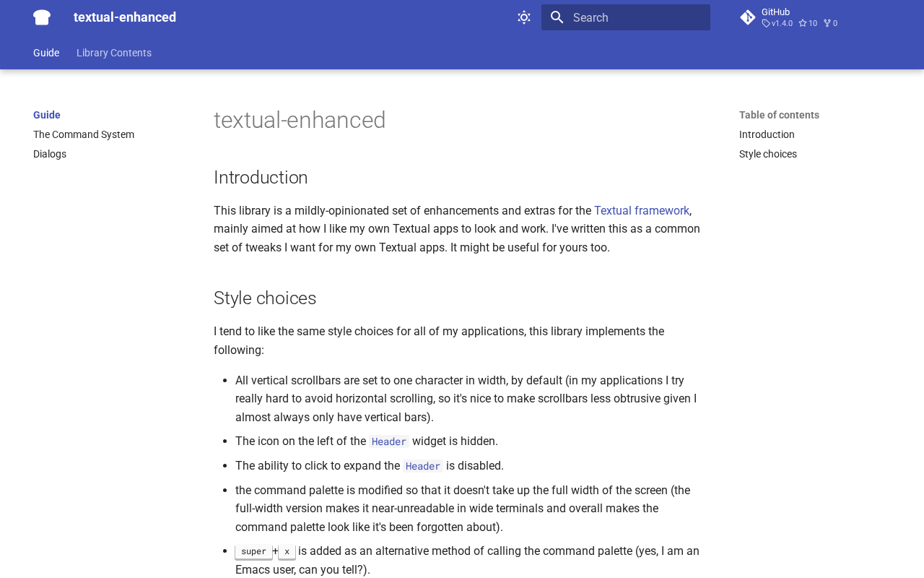This screenshot has height=578, width=924.
Task: Open the GitHub repository label
Action: (775, 12)
